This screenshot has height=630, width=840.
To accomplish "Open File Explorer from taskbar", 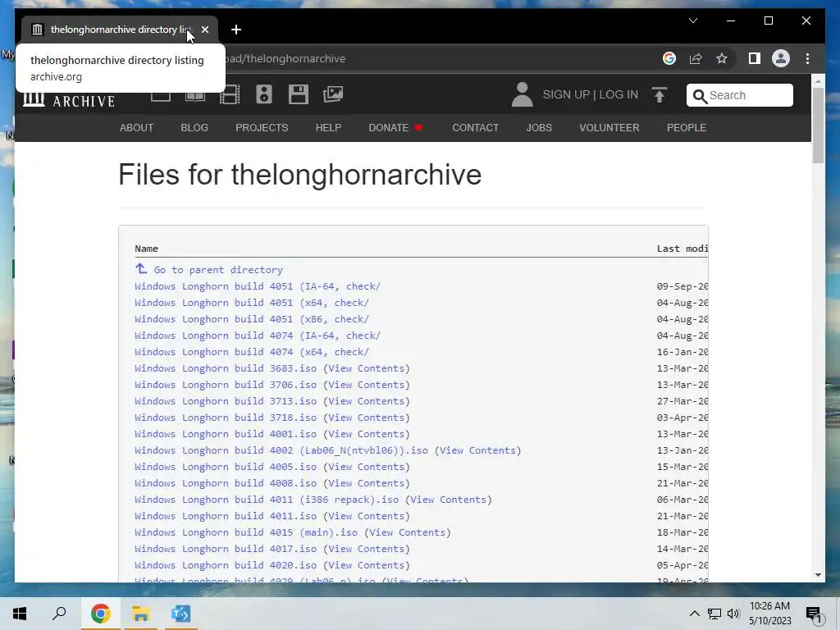I will point(140,614).
